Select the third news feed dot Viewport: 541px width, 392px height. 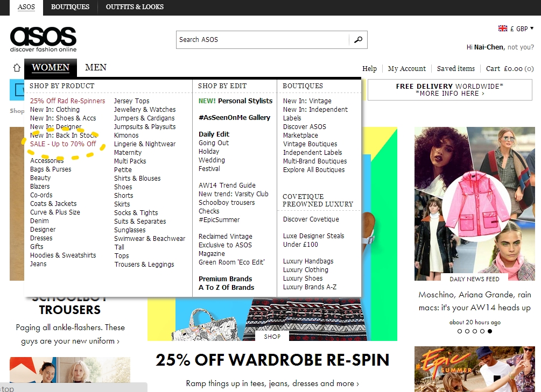coord(475,331)
